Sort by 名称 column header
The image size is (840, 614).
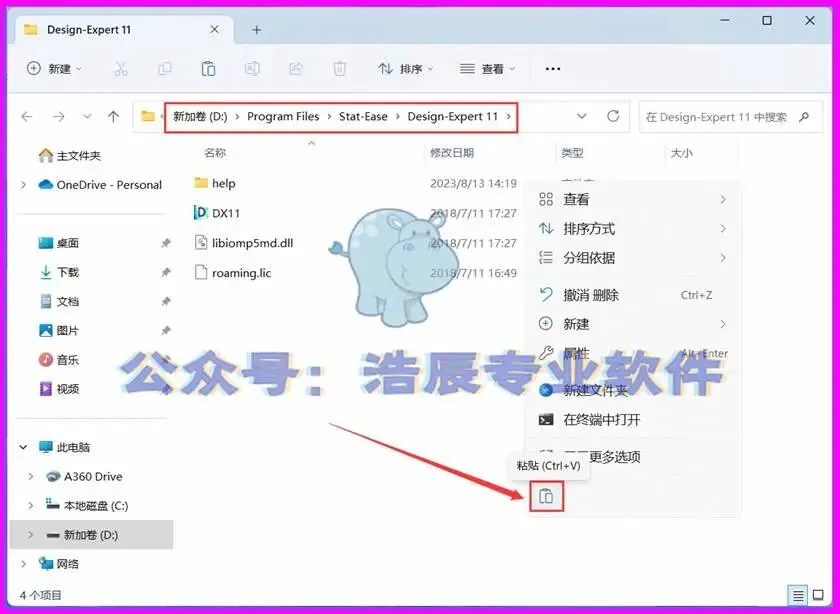(x=215, y=153)
